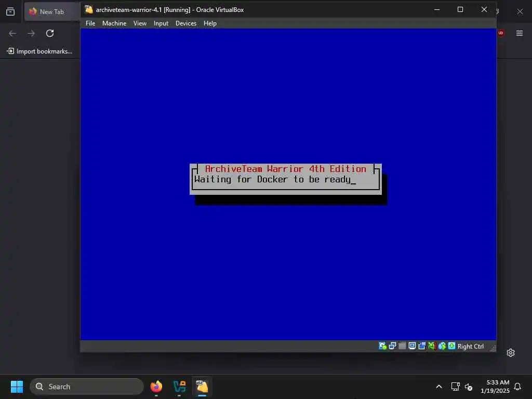Viewport: 532px width, 399px height.
Task: Click the Firefox back arrow
Action: (x=12, y=33)
